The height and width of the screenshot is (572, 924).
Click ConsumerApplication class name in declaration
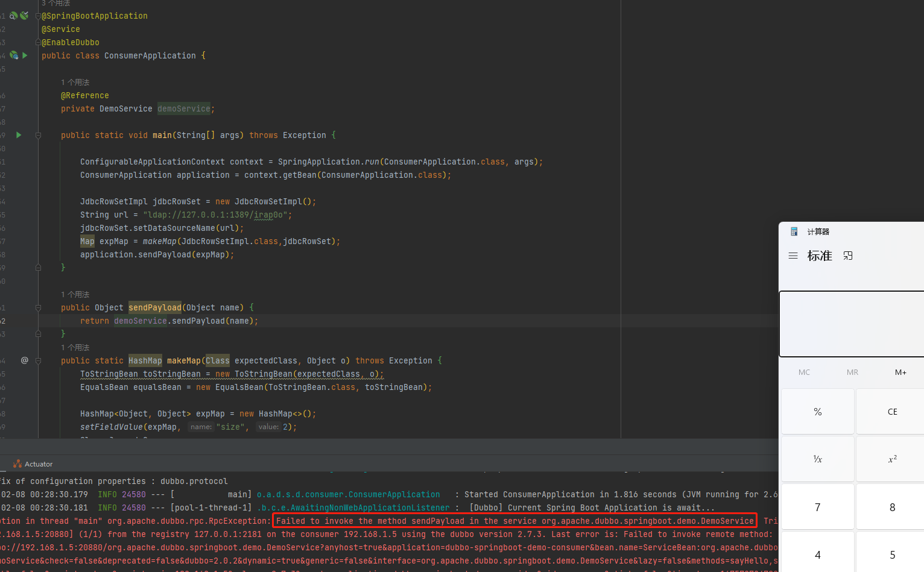(150, 55)
